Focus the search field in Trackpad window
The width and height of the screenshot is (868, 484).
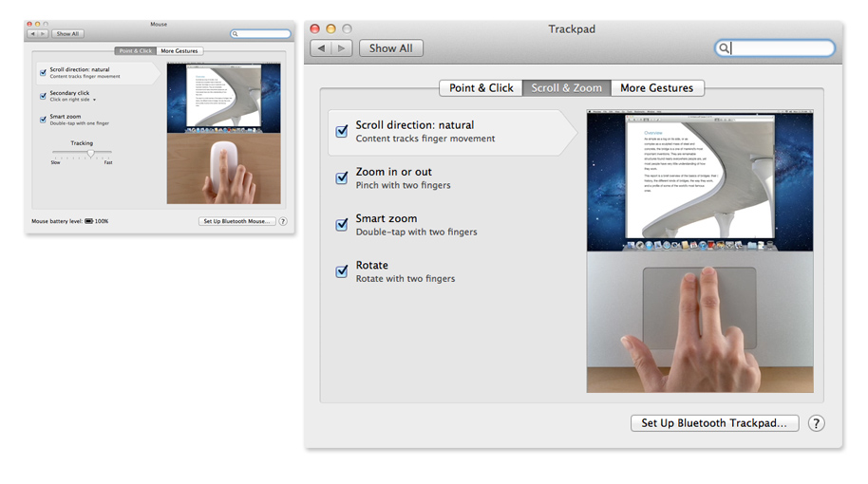click(x=774, y=48)
